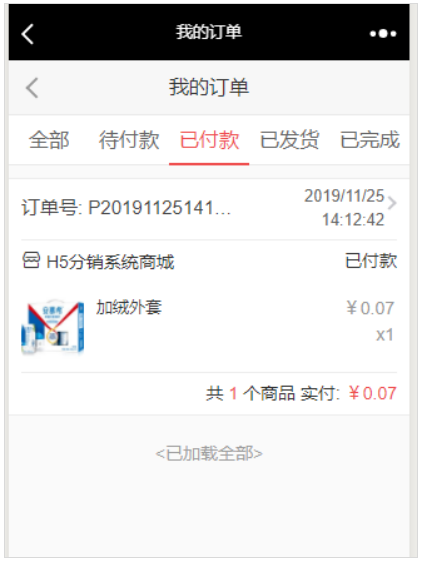422x565 pixels.
Task: Expand order details via right chevron
Action: click(392, 203)
